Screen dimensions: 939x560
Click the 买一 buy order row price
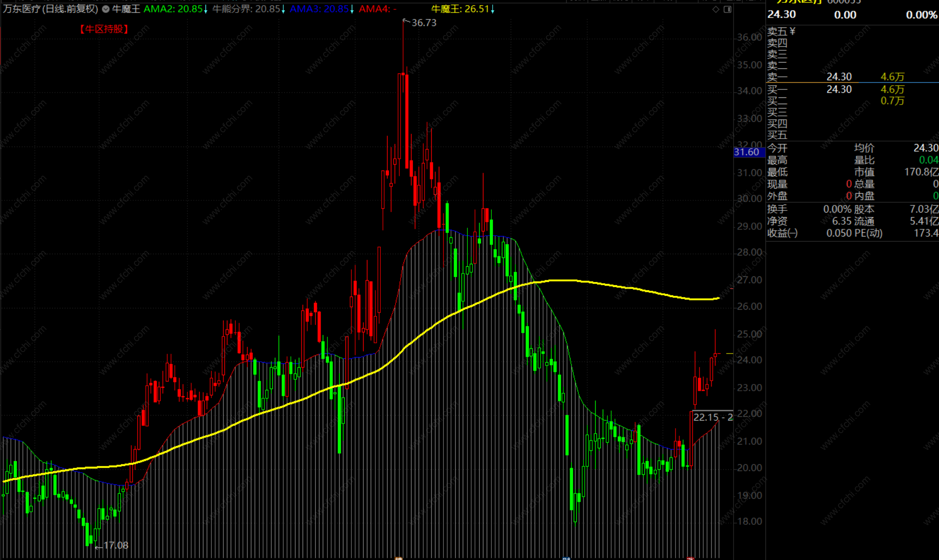[x=839, y=89]
